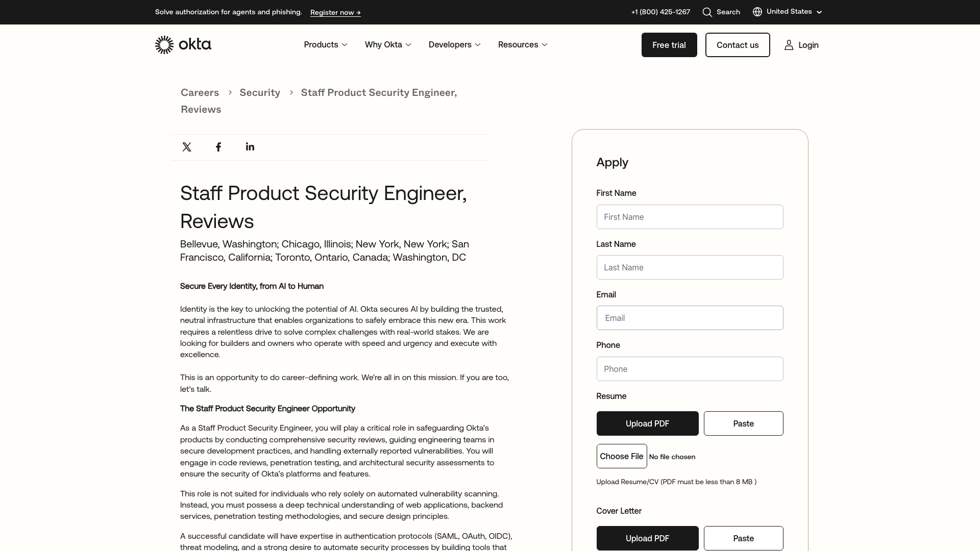Click the search magnifier icon
Viewport: 980px width, 551px height.
point(707,12)
